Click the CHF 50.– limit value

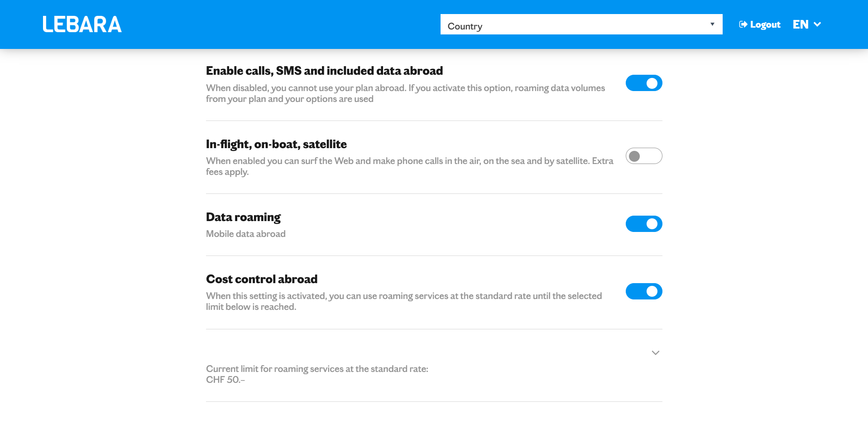[x=225, y=380]
